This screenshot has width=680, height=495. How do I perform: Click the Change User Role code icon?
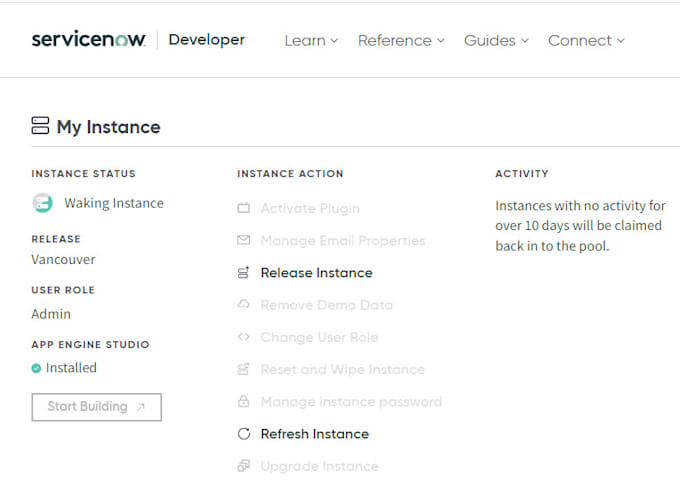pos(244,337)
